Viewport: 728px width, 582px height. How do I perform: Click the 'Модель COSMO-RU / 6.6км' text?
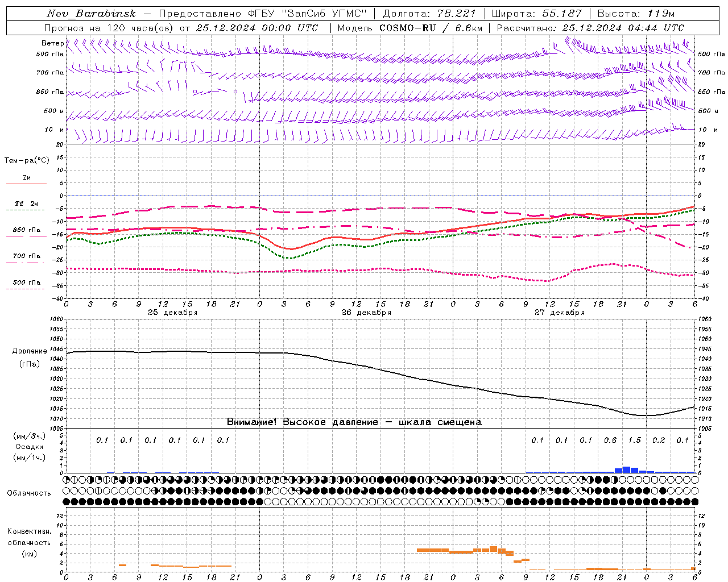410,28
